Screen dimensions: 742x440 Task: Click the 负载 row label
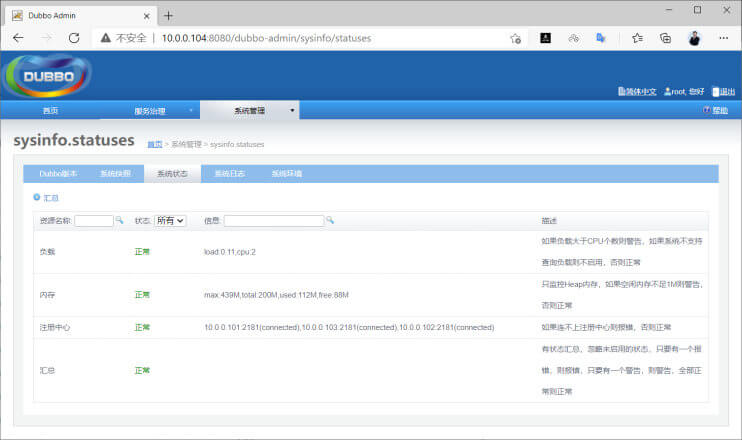tap(47, 252)
